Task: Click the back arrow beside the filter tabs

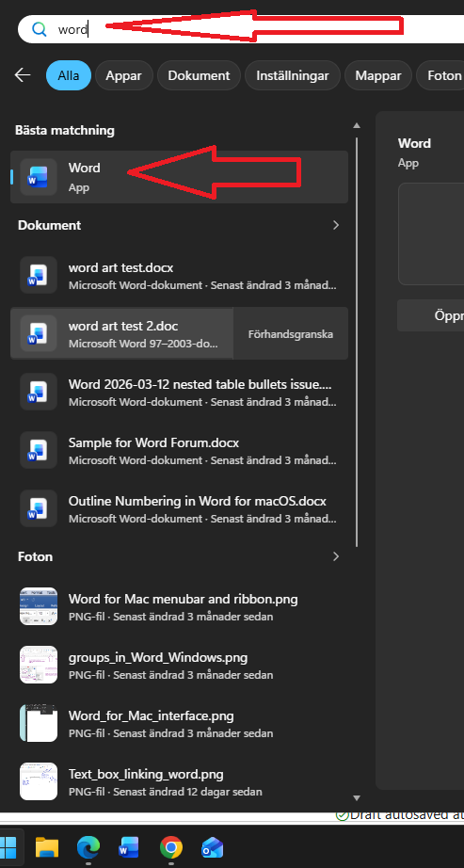Action: pos(23,75)
